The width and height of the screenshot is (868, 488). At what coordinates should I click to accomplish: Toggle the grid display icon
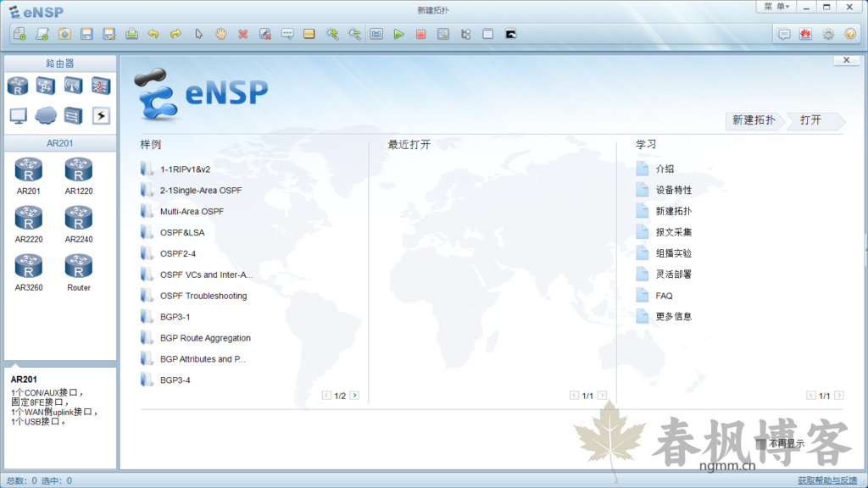tap(487, 34)
